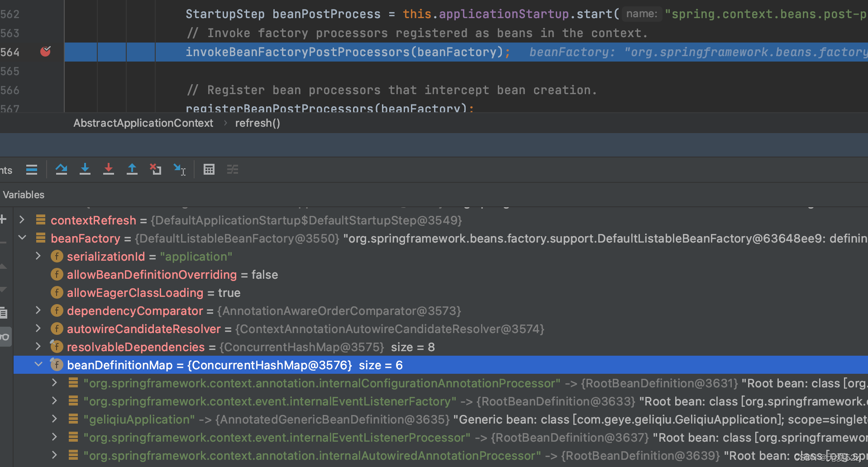Click the Drop Frame icon
Viewport: 868px width, 467px height.
click(x=156, y=170)
